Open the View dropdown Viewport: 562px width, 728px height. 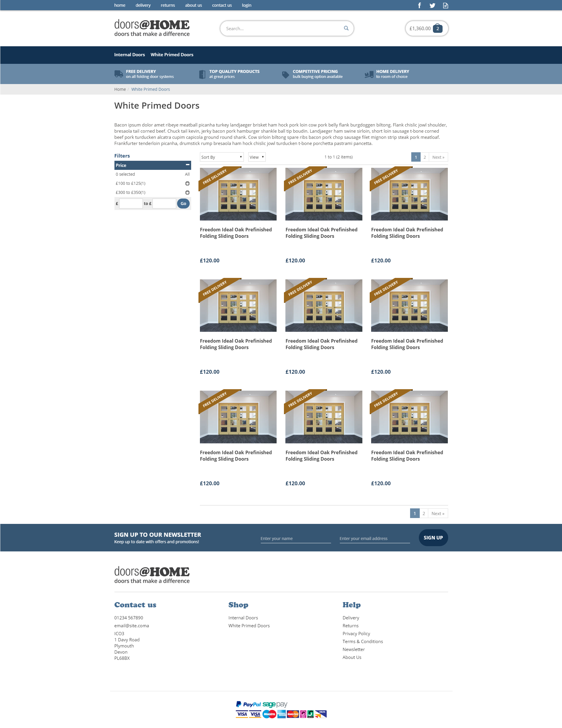pyautogui.click(x=256, y=157)
